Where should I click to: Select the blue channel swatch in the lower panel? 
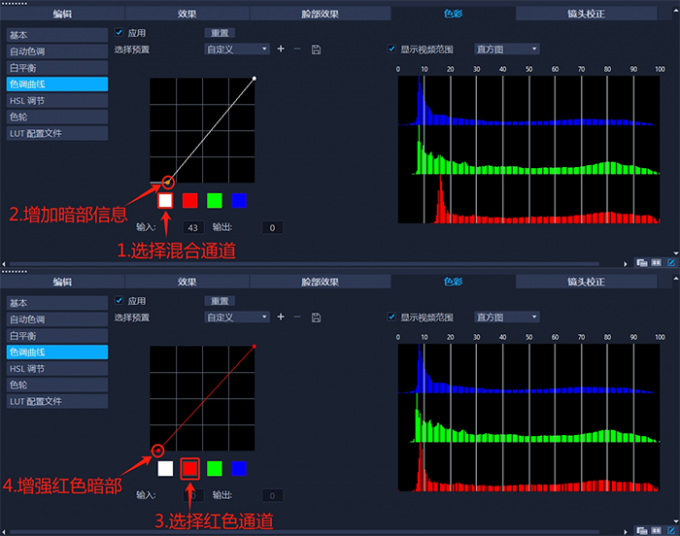pos(239,468)
